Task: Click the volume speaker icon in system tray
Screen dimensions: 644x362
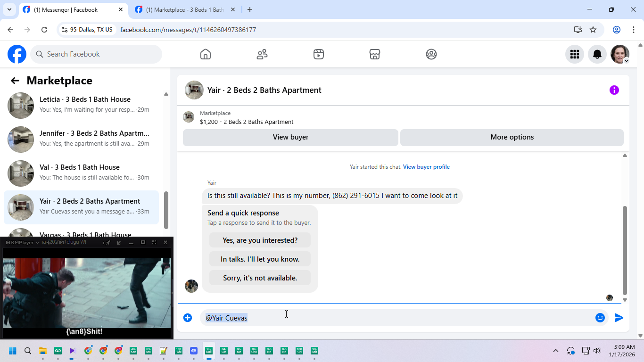Action: point(597,351)
